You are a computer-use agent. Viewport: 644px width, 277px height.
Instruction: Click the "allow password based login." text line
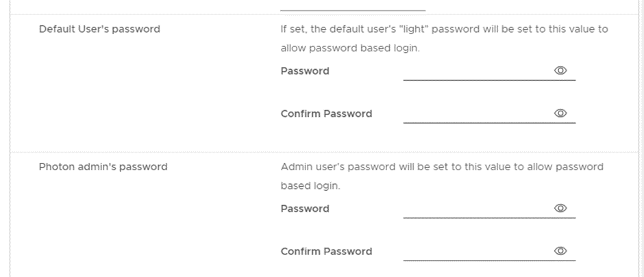pyautogui.click(x=350, y=48)
